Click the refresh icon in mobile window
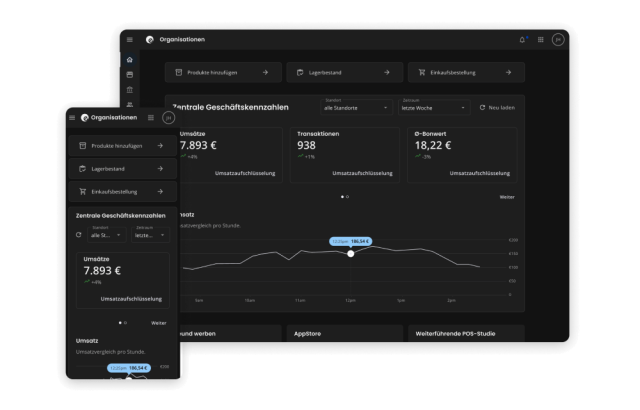This screenshot has height=410, width=640. point(79,235)
